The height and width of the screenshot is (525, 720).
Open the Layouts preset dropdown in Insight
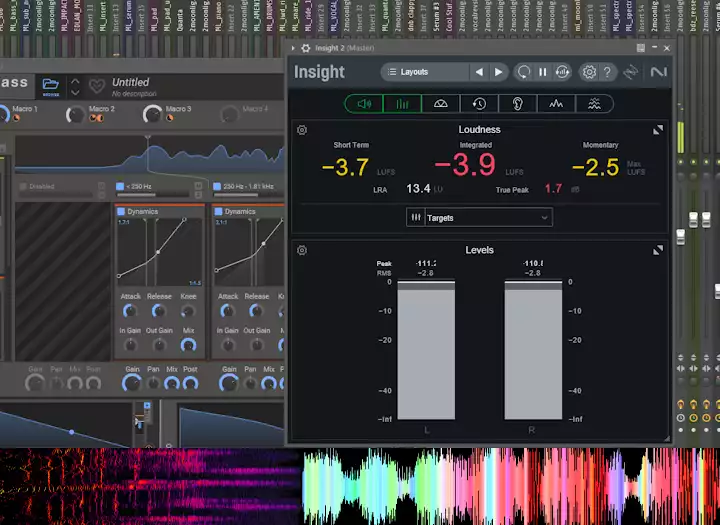[x=425, y=72]
